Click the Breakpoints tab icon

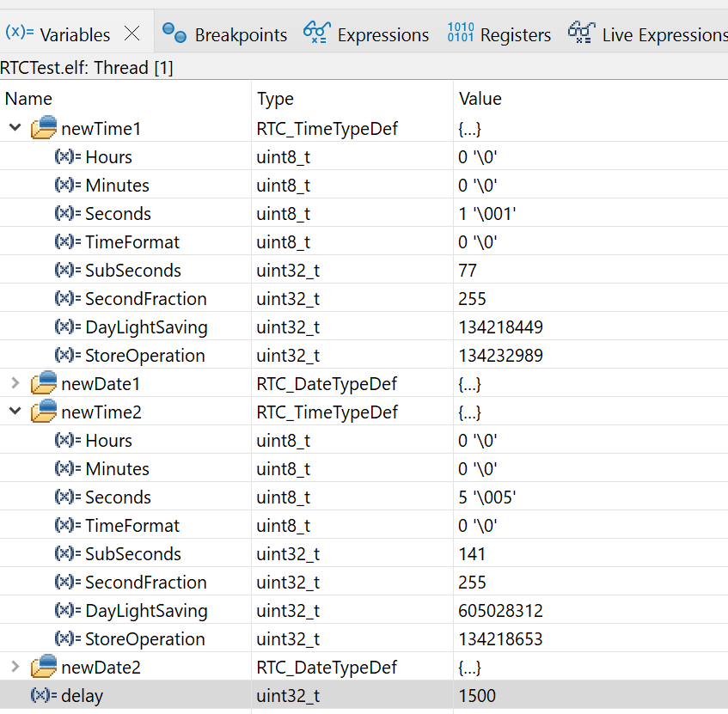click(x=174, y=34)
